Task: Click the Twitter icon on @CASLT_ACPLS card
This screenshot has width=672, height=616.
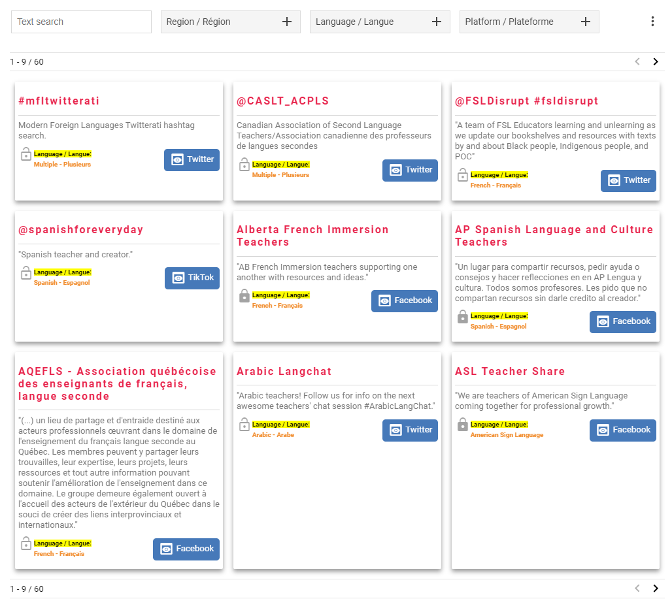Action: (x=395, y=170)
